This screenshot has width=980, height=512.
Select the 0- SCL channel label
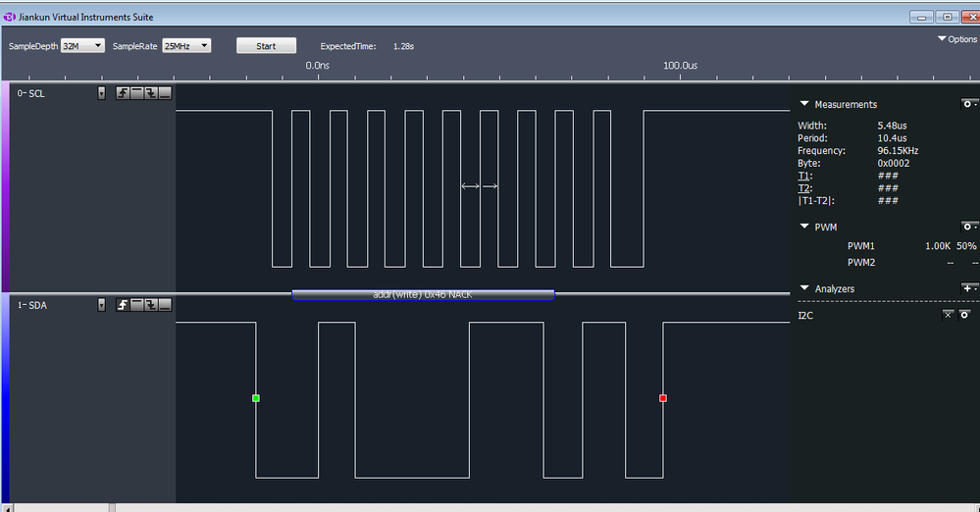point(31,93)
